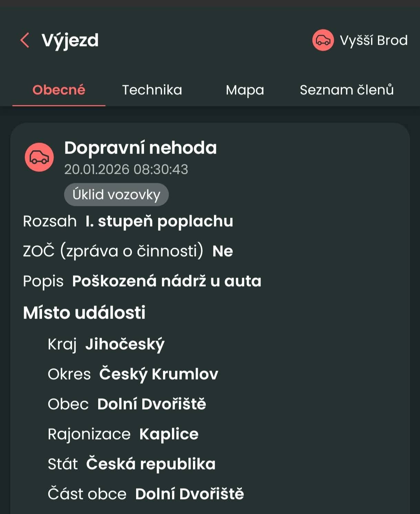
Task: Tap the Dopravní nehoda heading
Action: (x=141, y=148)
